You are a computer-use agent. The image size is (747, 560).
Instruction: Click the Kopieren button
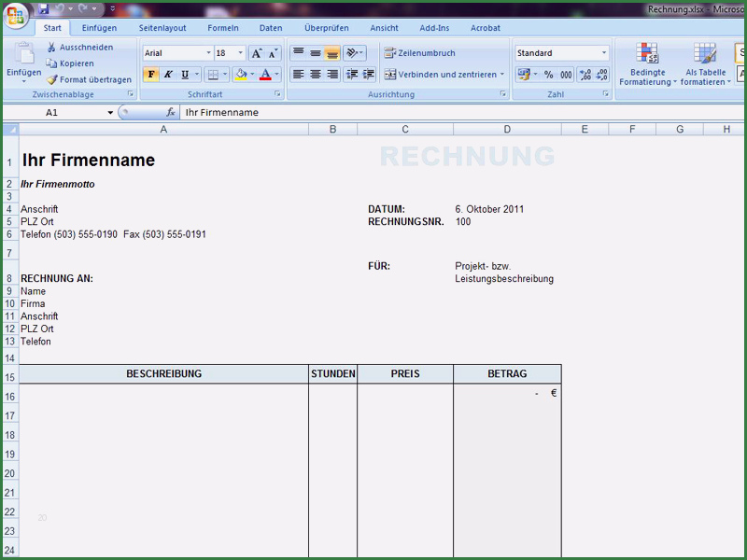[x=70, y=63]
